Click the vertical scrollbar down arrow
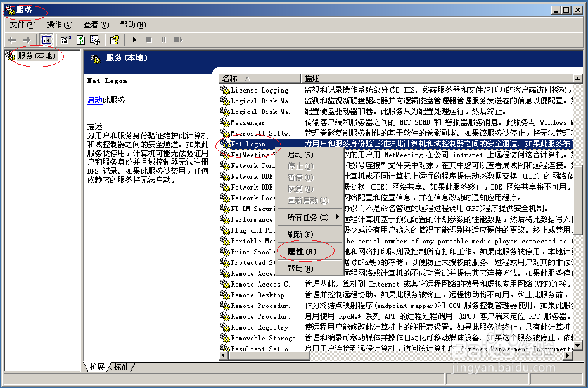The width and height of the screenshot is (588, 388). point(578,346)
